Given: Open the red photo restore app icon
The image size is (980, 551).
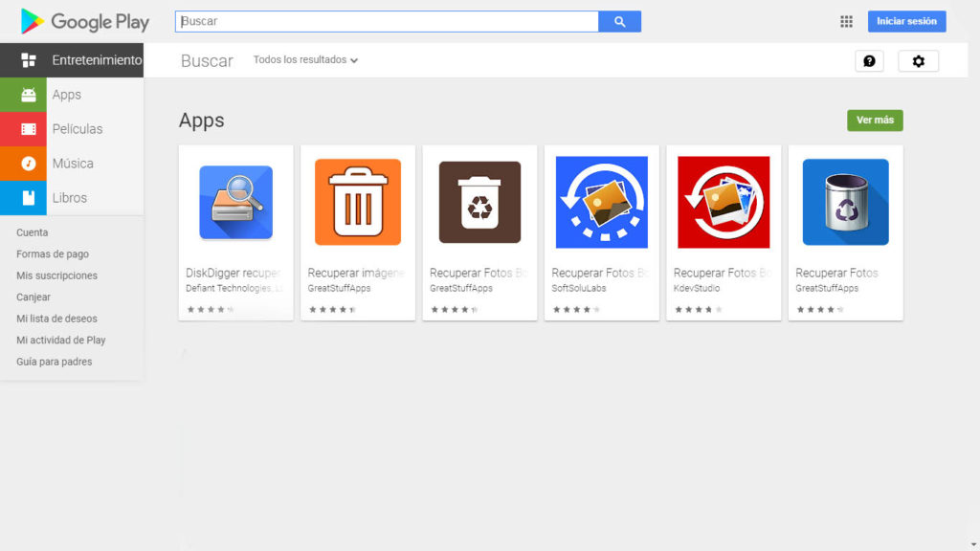Looking at the screenshot, I should (x=724, y=202).
